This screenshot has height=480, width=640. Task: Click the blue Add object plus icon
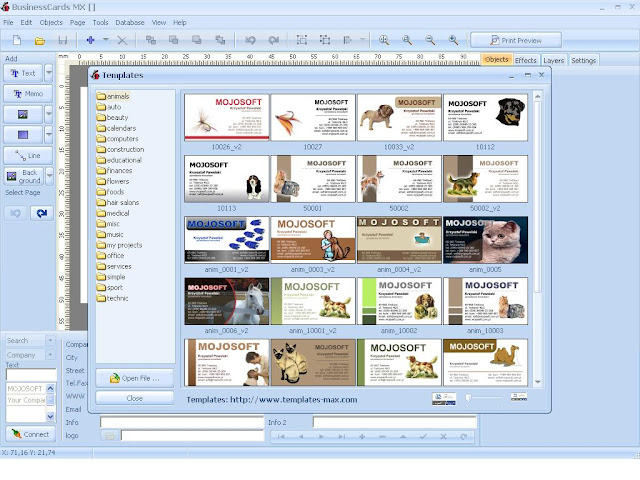(90, 40)
